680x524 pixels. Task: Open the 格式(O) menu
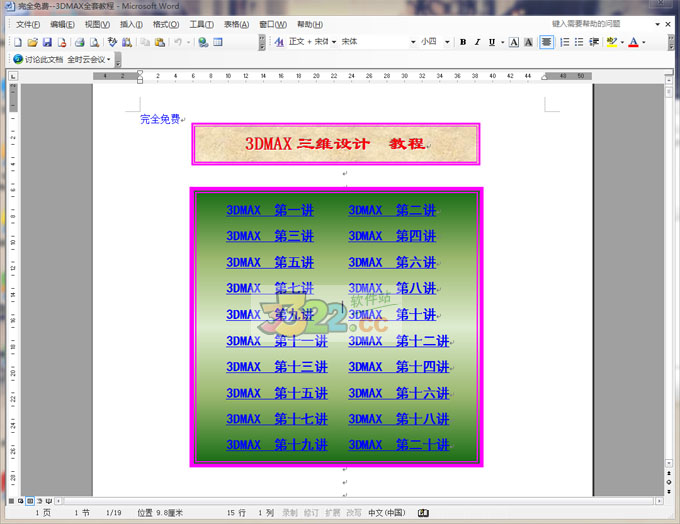pos(166,24)
